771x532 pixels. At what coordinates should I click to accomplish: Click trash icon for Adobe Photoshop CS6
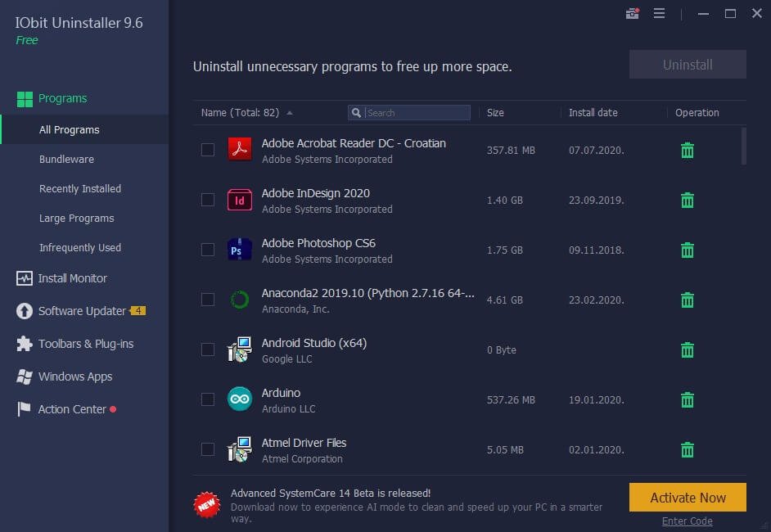pos(687,250)
